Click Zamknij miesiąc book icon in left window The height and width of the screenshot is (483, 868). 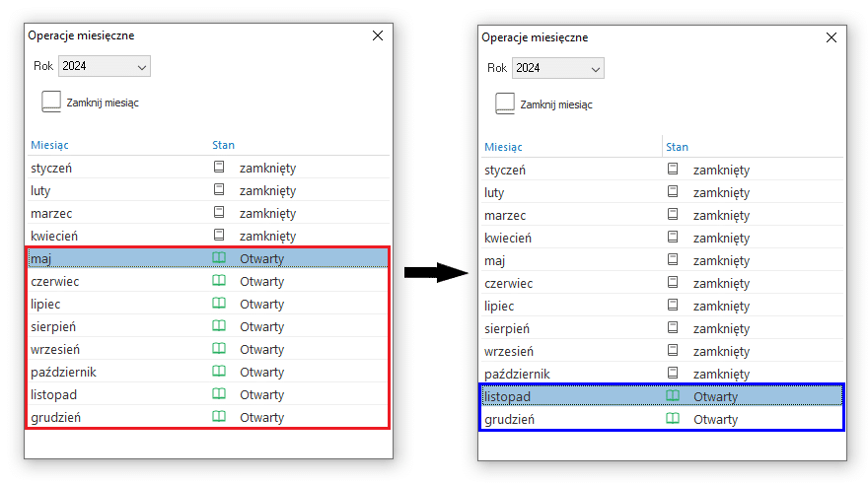[x=51, y=102]
